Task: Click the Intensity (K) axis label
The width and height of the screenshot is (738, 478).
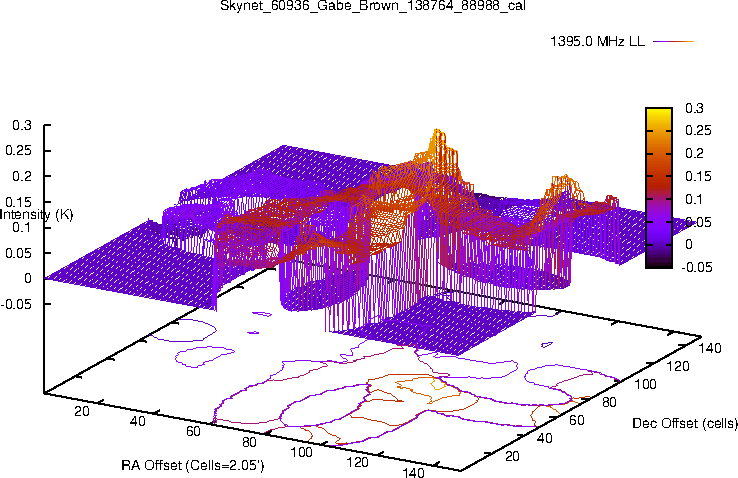Action: pyautogui.click(x=36, y=215)
